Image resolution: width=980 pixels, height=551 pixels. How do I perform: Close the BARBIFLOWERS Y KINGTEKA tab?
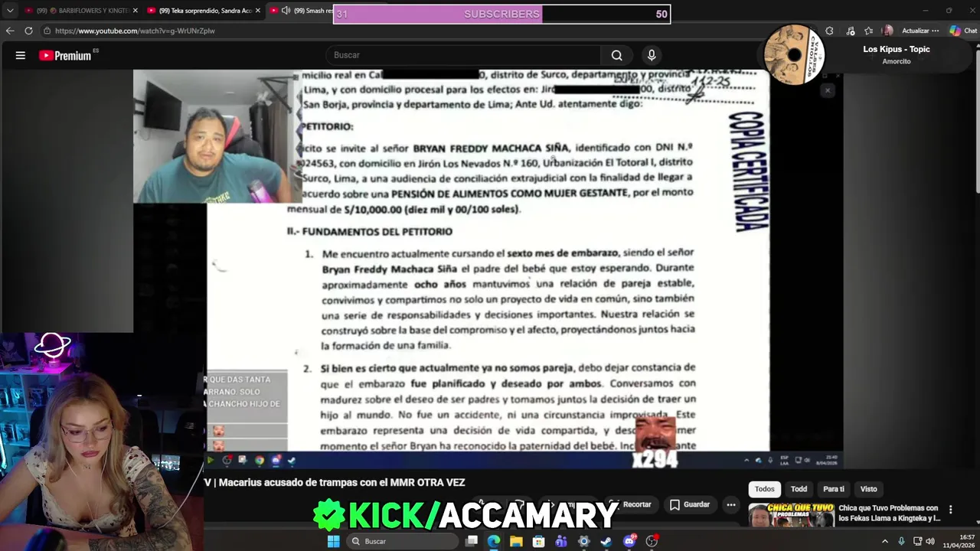pos(135,11)
